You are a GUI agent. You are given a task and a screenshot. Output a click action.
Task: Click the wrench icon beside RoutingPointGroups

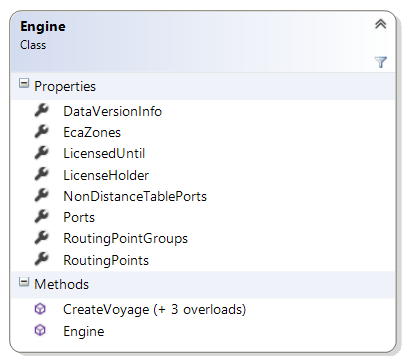[x=42, y=238]
